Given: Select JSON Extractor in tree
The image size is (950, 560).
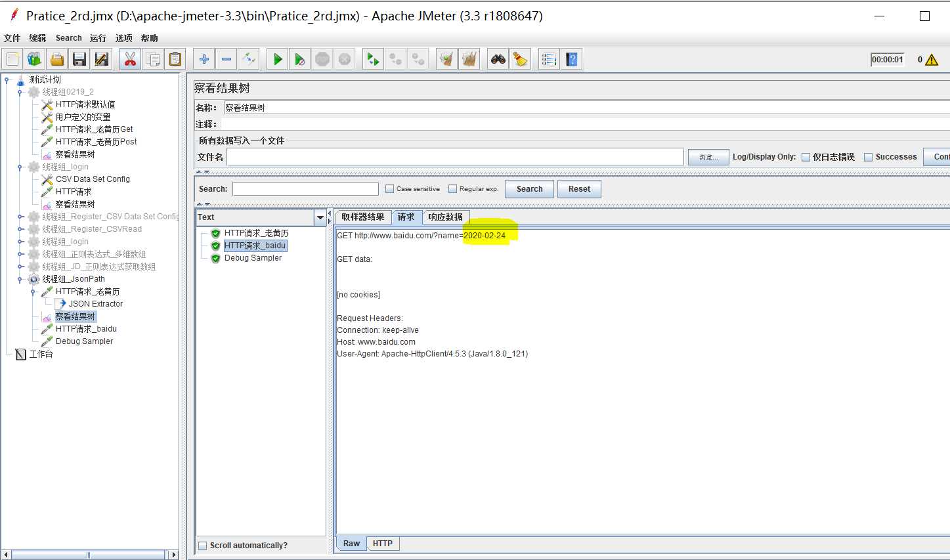Looking at the screenshot, I should coord(95,304).
